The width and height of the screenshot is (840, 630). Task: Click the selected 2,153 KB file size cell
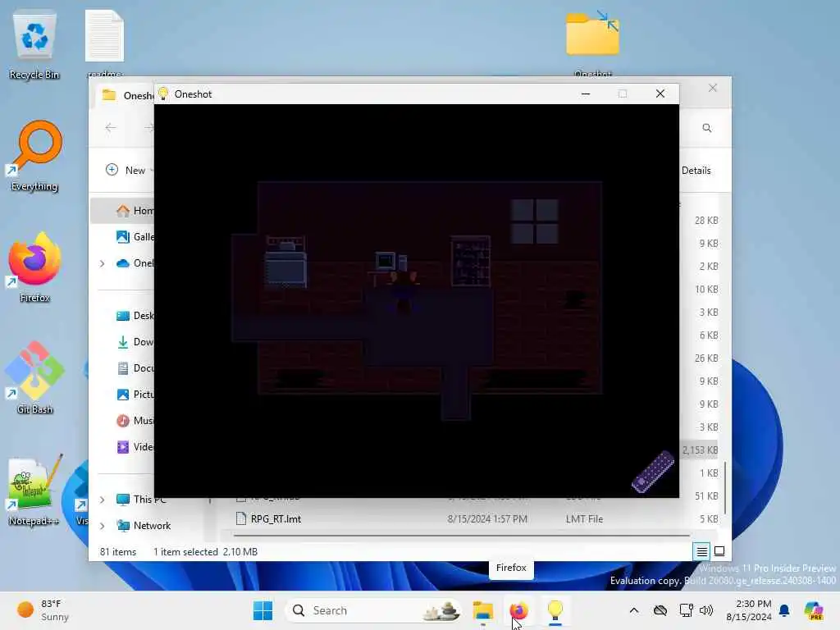pyautogui.click(x=700, y=450)
